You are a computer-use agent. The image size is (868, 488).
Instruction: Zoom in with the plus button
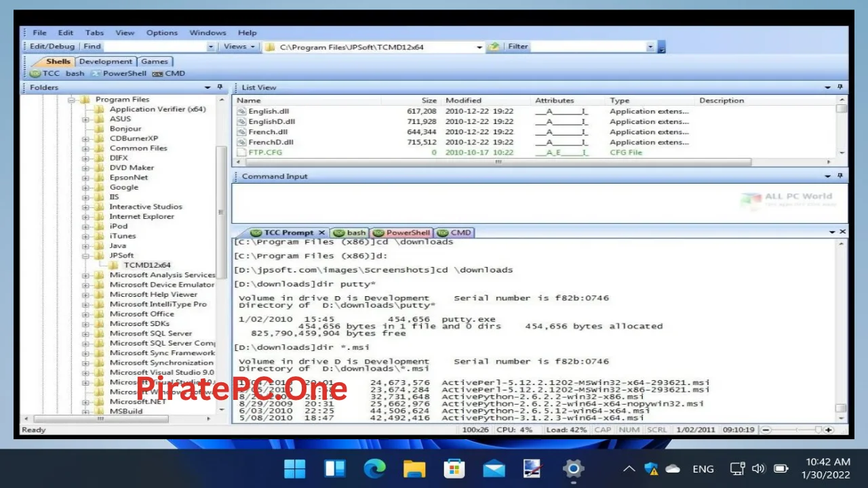click(829, 430)
